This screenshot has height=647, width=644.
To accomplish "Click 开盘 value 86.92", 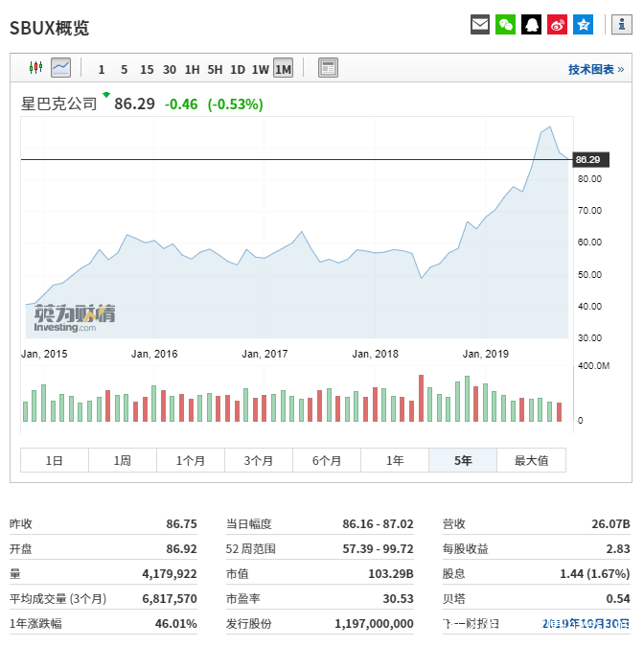I will tap(181, 549).
